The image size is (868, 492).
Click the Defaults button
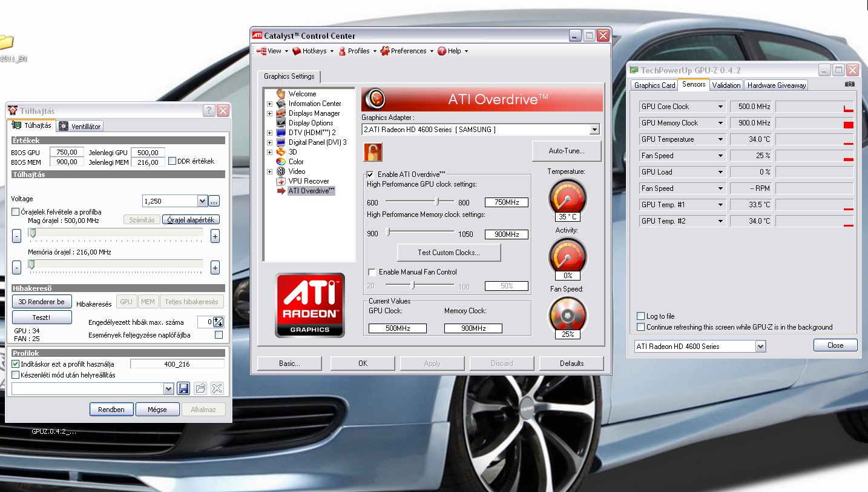point(571,364)
